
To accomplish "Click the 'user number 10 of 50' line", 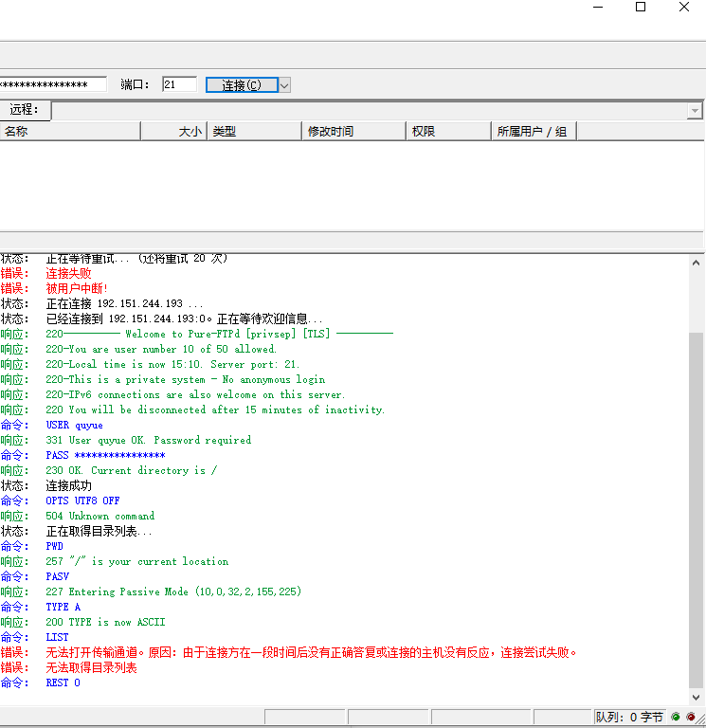I will click(x=161, y=349).
